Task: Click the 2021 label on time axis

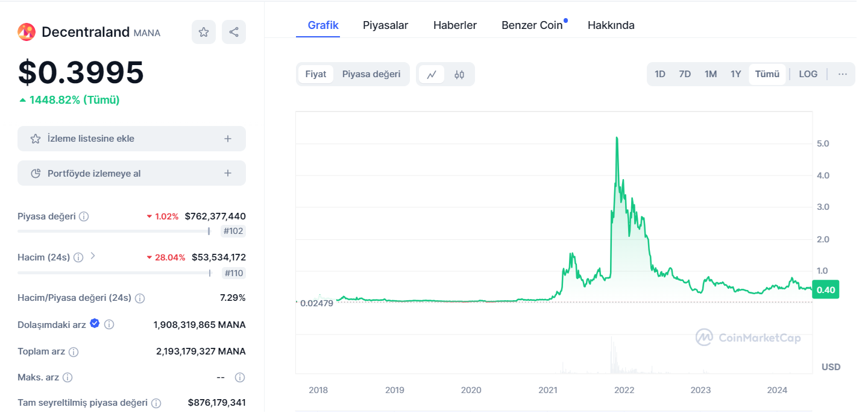Action: (548, 390)
